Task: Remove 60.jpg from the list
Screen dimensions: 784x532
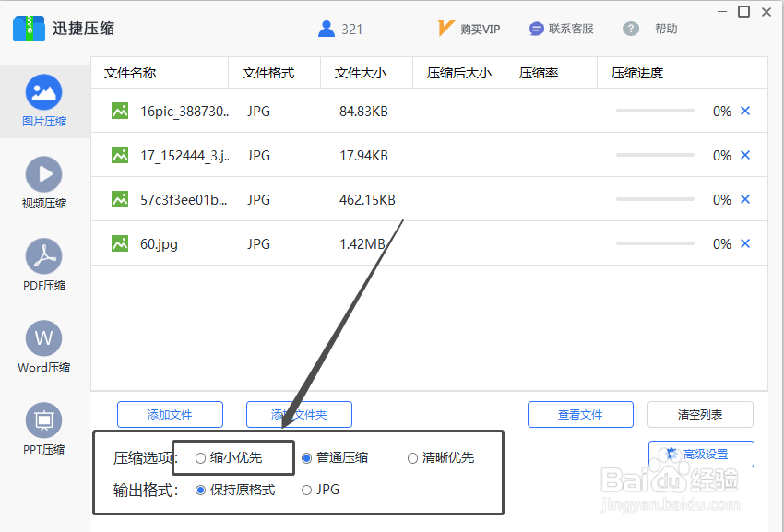Action: pos(745,243)
